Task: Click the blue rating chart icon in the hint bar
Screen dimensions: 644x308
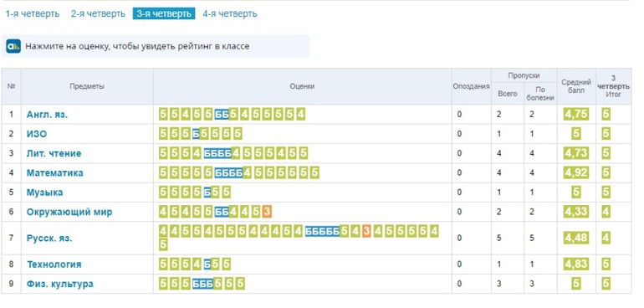Action: (13, 46)
